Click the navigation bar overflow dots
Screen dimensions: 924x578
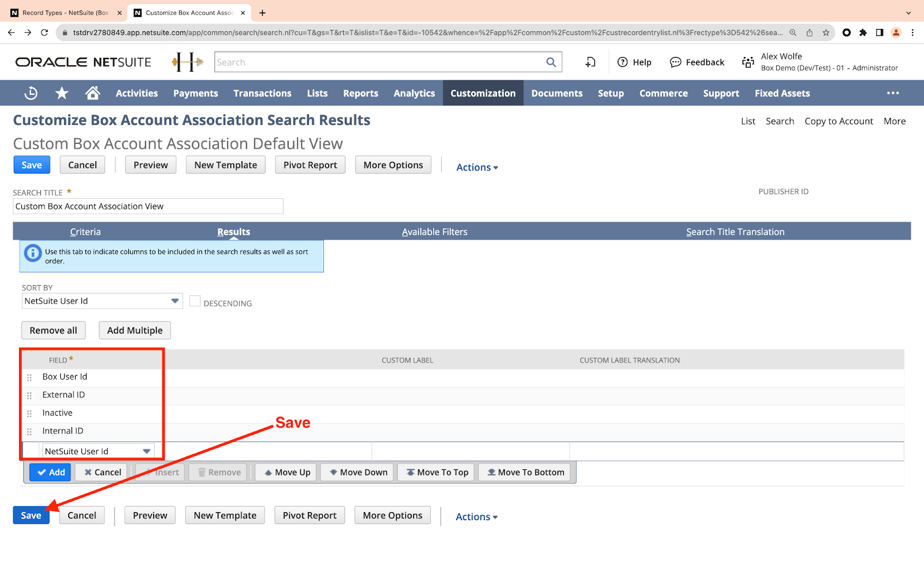pyautogui.click(x=893, y=93)
